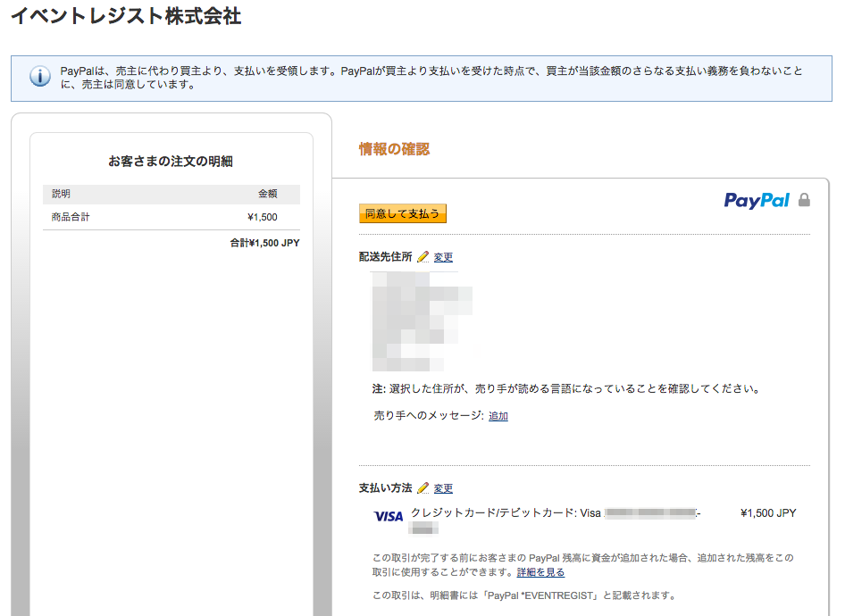Click the 金額 column header

tap(268, 194)
